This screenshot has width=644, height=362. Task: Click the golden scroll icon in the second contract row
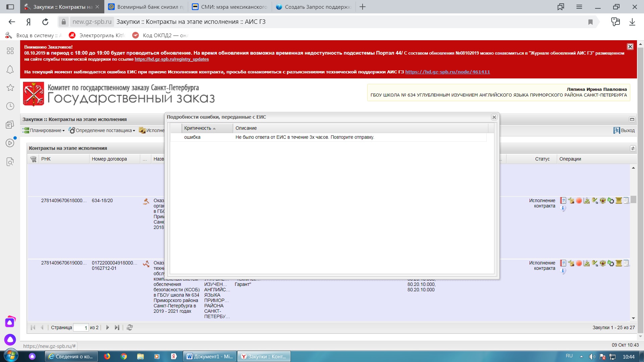[619, 263]
